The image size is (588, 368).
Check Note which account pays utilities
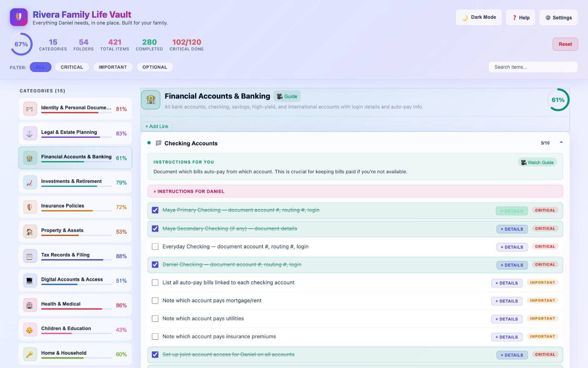(x=155, y=319)
